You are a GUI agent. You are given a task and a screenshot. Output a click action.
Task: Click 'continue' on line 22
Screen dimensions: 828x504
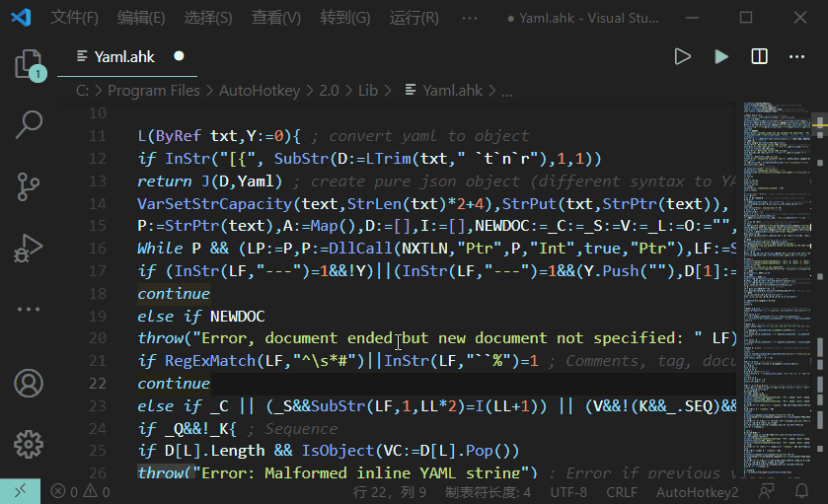[174, 383]
